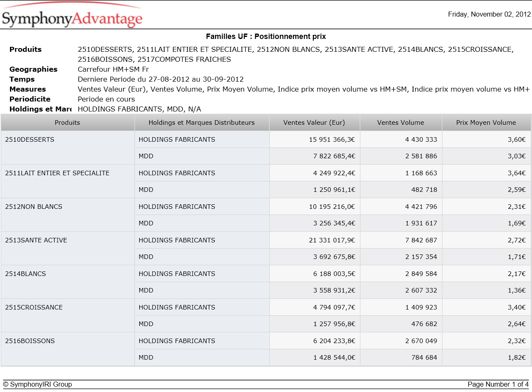The width and height of the screenshot is (532, 392).
Task: Click the SymphonyIRI Group copyright footer
Action: (x=37, y=385)
